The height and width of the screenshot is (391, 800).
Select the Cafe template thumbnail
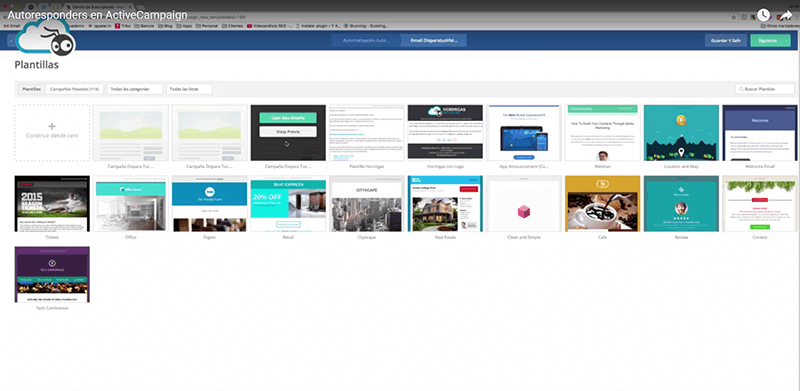point(603,204)
